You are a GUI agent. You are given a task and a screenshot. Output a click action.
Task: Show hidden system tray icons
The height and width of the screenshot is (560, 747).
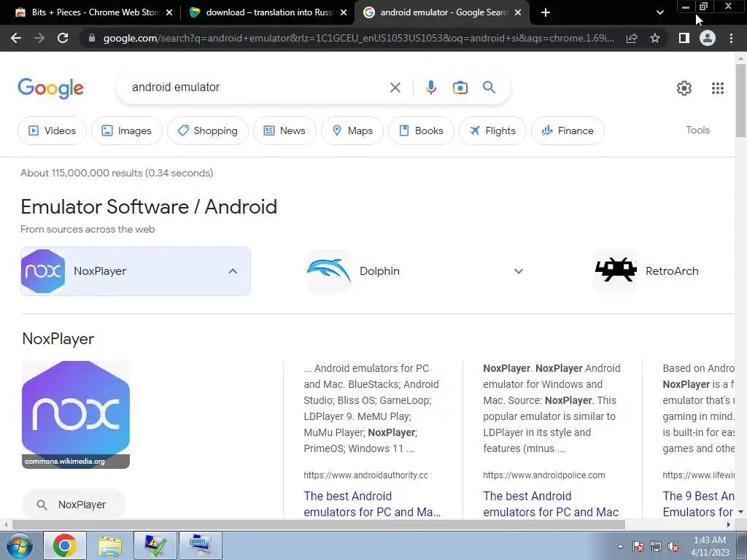[x=620, y=546]
